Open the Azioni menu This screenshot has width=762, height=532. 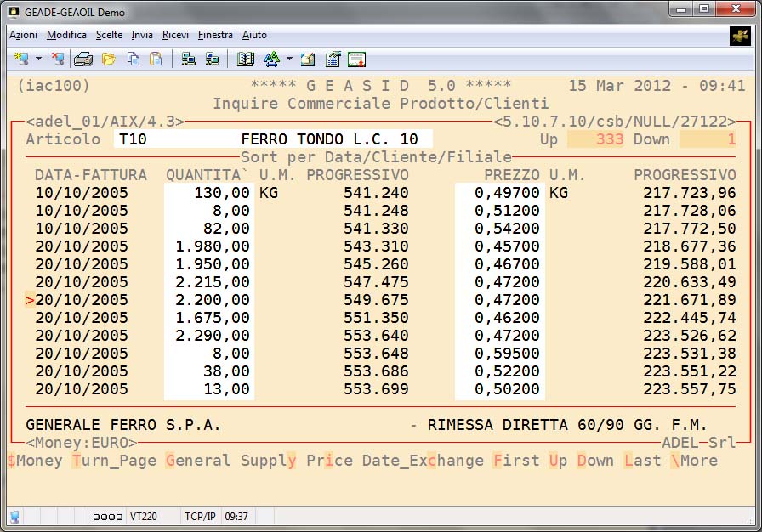pos(23,35)
